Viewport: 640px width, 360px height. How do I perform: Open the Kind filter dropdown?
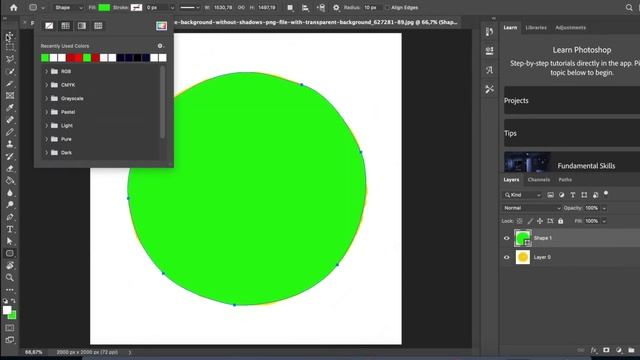pos(522,195)
